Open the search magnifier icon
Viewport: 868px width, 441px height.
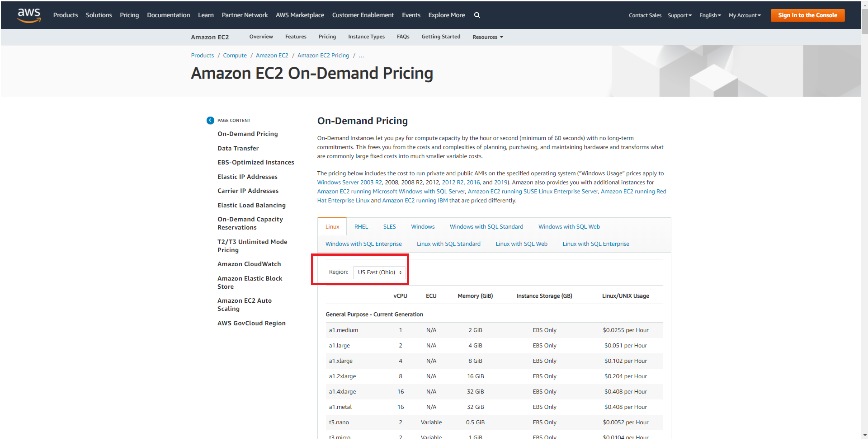click(x=477, y=15)
